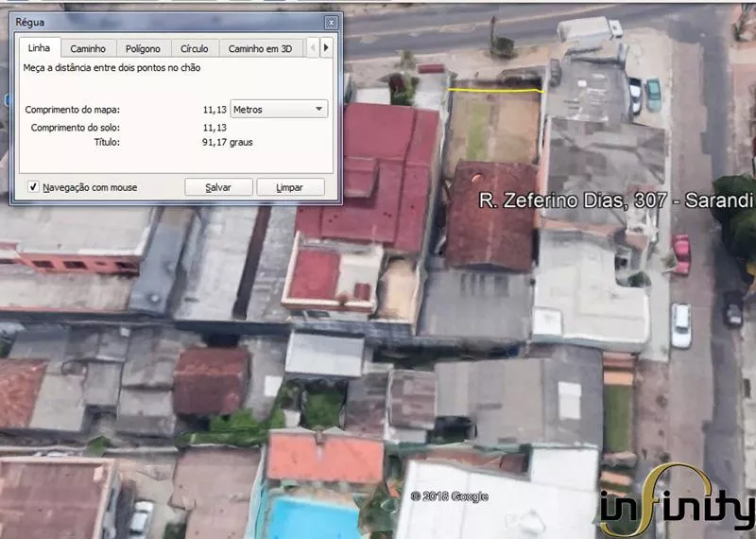756x539 pixels.
Task: Toggle Navegação com mouse checkbox
Action: point(33,187)
